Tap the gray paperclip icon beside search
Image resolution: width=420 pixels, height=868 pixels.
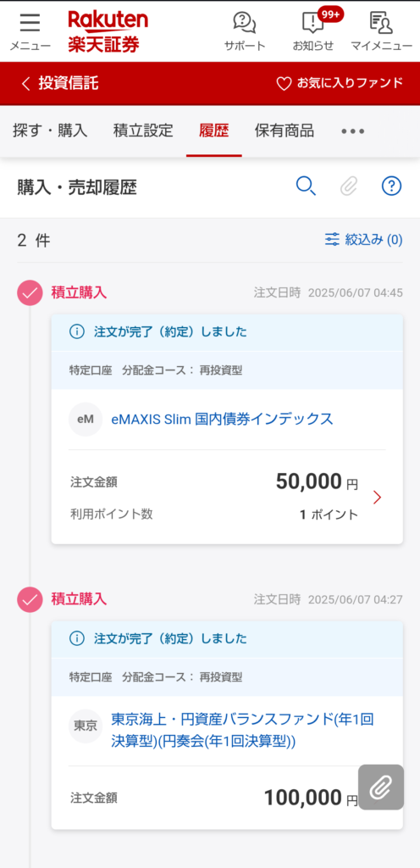349,186
